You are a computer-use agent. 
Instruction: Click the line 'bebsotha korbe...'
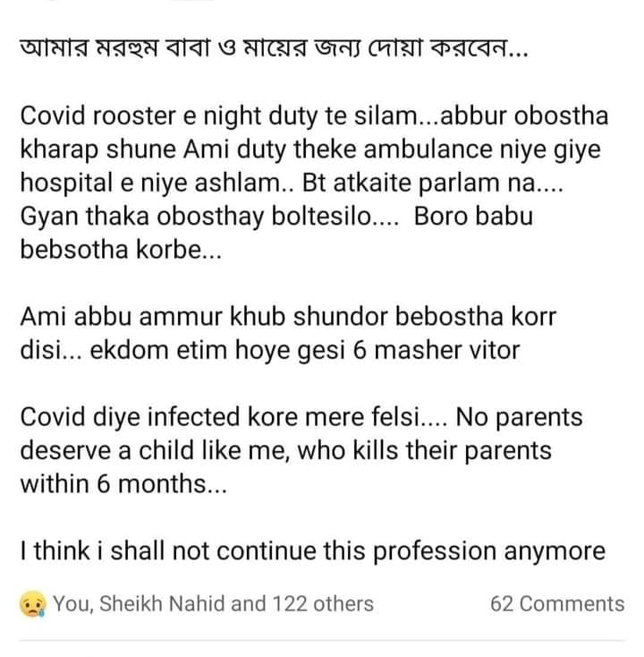pos(121,250)
